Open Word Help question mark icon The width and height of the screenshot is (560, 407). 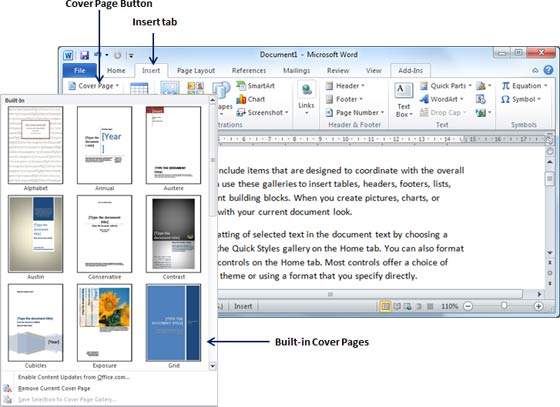[x=549, y=70]
